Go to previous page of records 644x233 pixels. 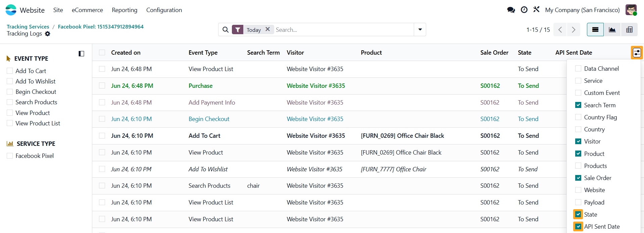[560, 30]
